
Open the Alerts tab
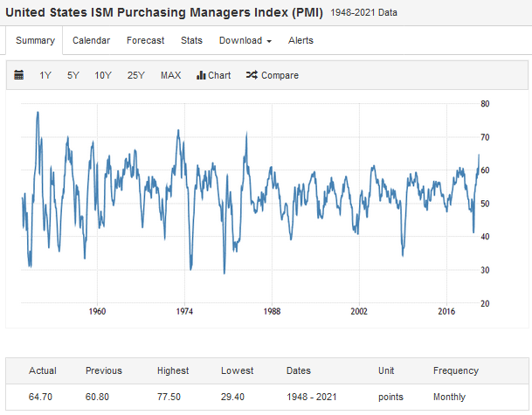point(301,40)
